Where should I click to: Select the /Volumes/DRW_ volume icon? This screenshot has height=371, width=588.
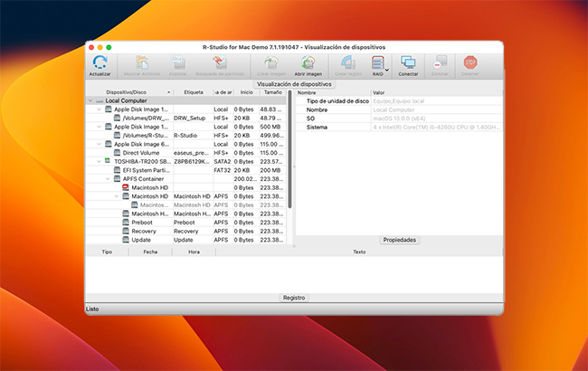coord(117,118)
